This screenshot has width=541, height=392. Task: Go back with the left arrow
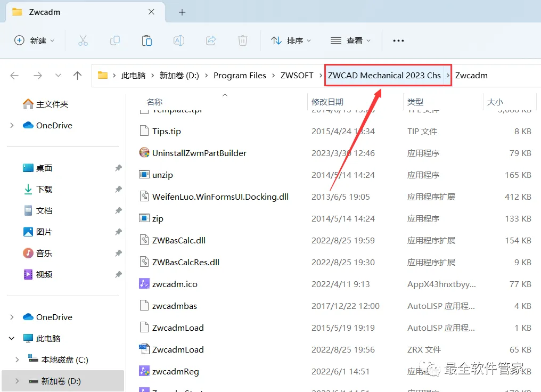tap(14, 75)
